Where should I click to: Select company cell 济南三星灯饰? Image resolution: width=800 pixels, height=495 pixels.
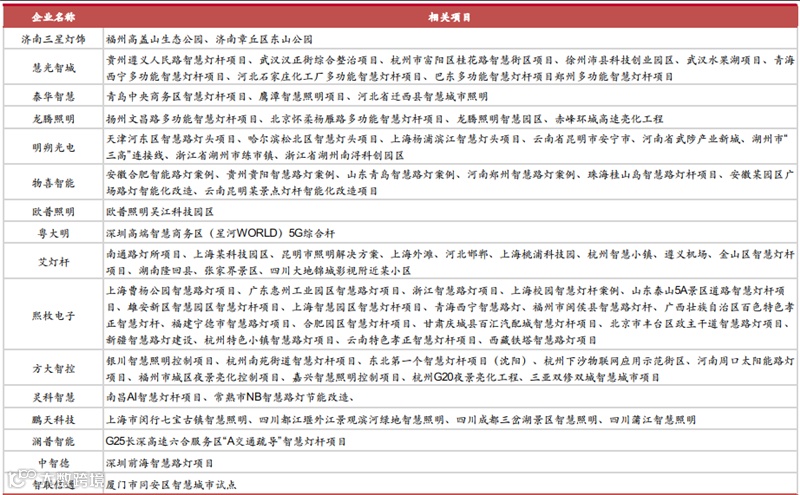coord(53,39)
